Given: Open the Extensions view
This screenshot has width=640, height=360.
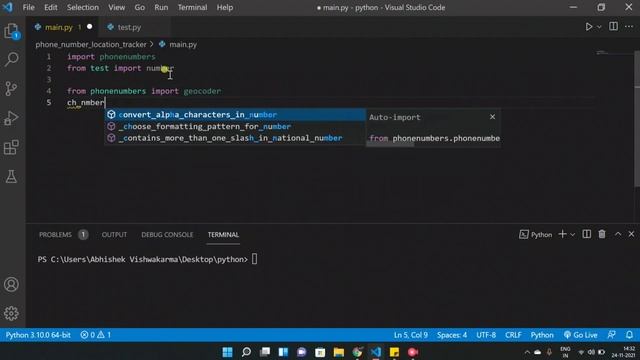Looking at the screenshot, I should click(11, 147).
